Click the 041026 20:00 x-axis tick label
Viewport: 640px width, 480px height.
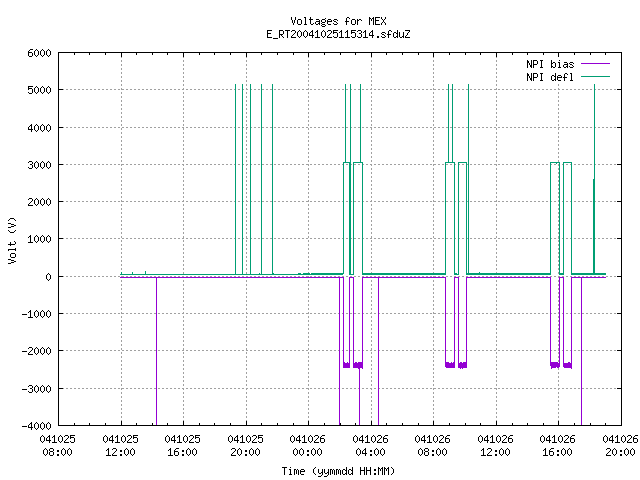(620, 445)
